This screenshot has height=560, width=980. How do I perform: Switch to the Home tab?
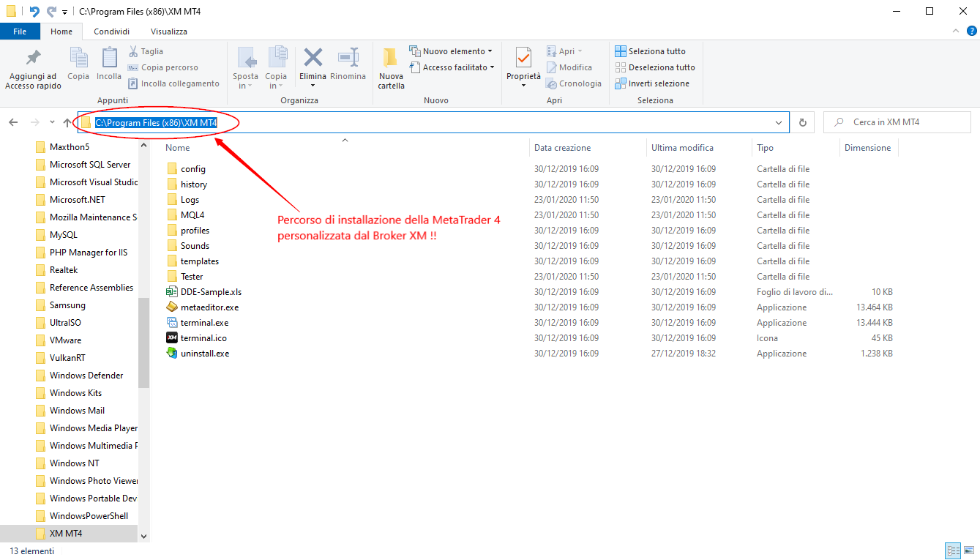61,31
